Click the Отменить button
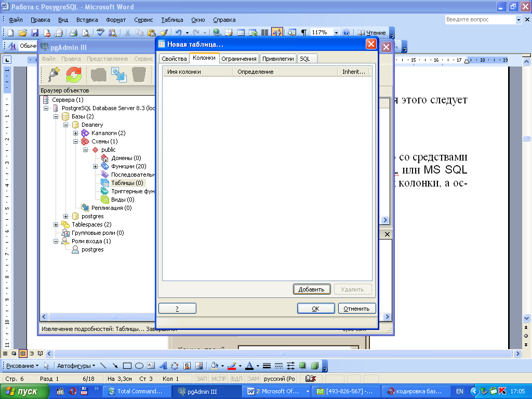532x399 pixels. (x=356, y=309)
